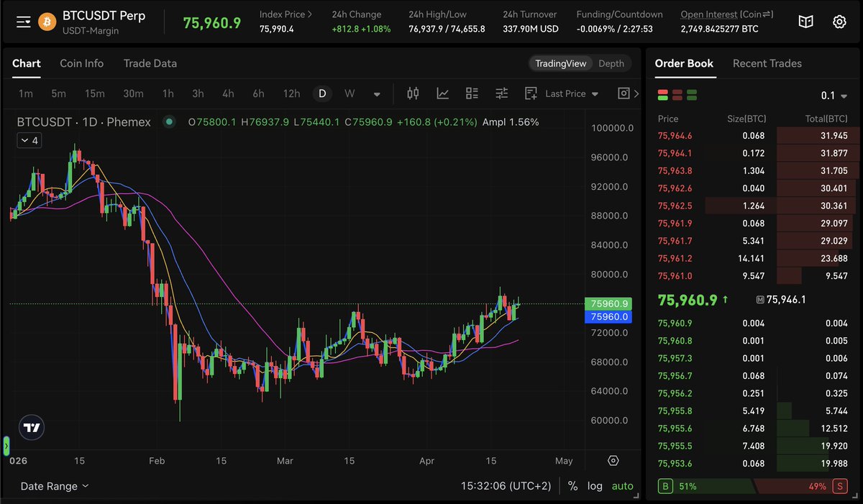Click the Funding/Countdown label in header
This screenshot has height=504, width=863.
tap(620, 14)
